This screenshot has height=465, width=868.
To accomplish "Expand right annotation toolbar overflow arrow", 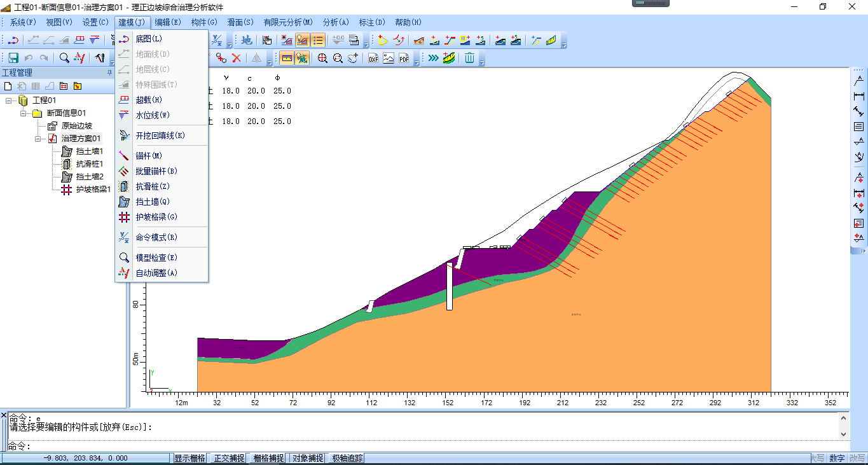I will (x=858, y=250).
